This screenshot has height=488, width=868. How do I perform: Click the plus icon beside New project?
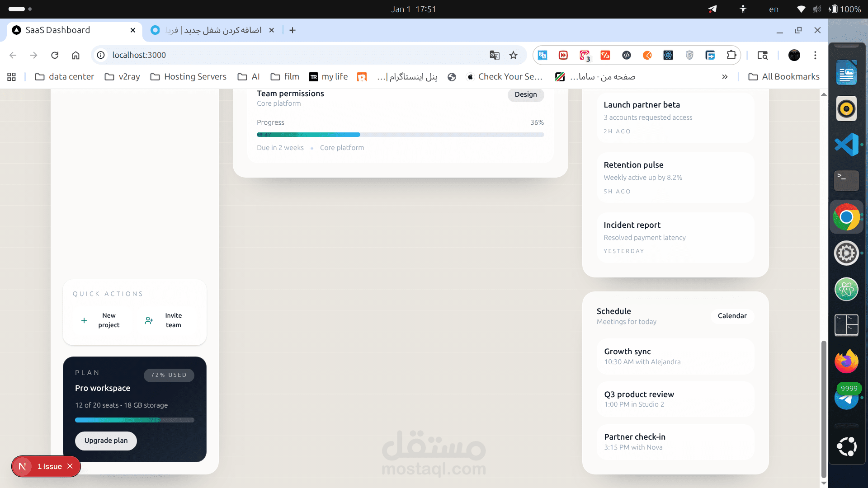(x=84, y=320)
